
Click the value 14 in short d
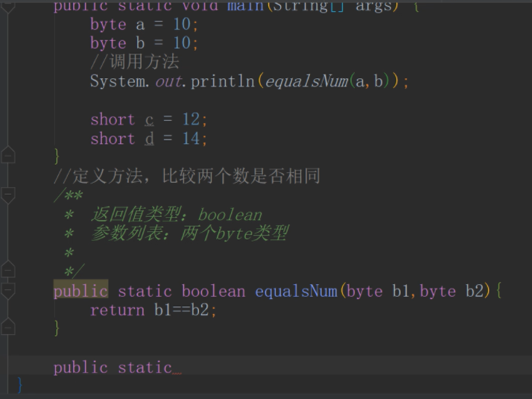[x=191, y=139]
